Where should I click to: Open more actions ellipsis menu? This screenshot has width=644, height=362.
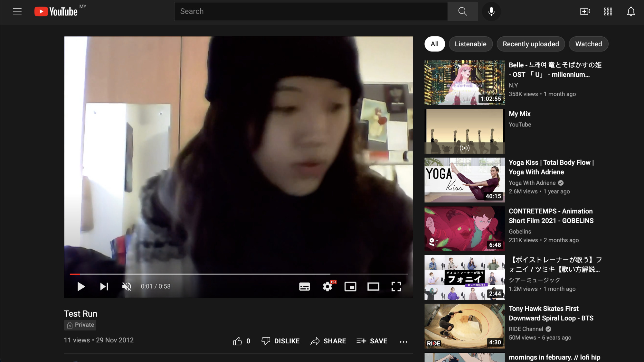403,342
